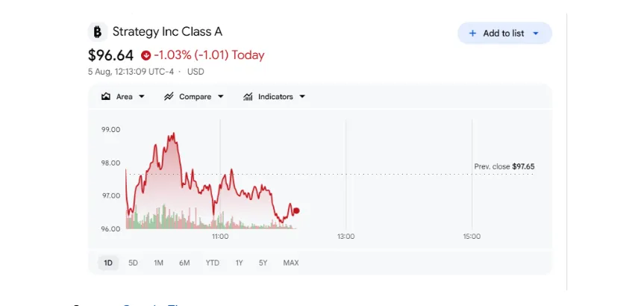Open the Area chart type dropdown
The width and height of the screenshot is (644, 306).
tap(142, 97)
